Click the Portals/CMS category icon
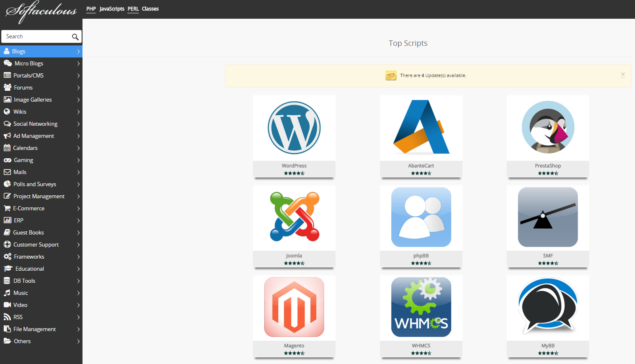The image size is (635, 364). (x=7, y=75)
